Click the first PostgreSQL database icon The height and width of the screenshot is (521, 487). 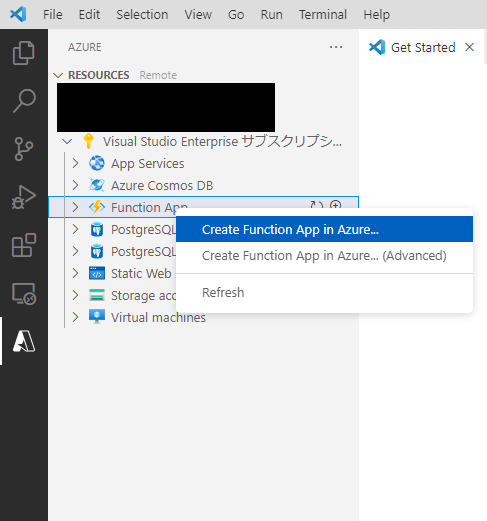[97, 230]
